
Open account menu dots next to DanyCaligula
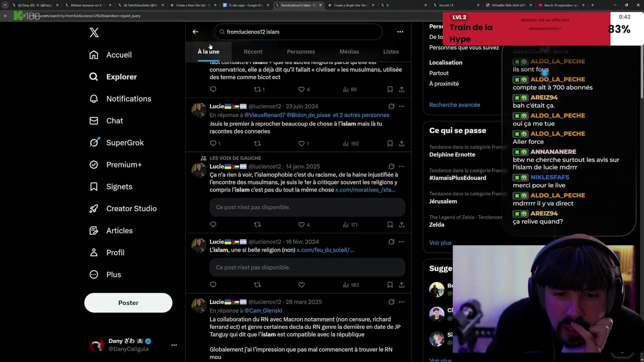[x=174, y=345]
